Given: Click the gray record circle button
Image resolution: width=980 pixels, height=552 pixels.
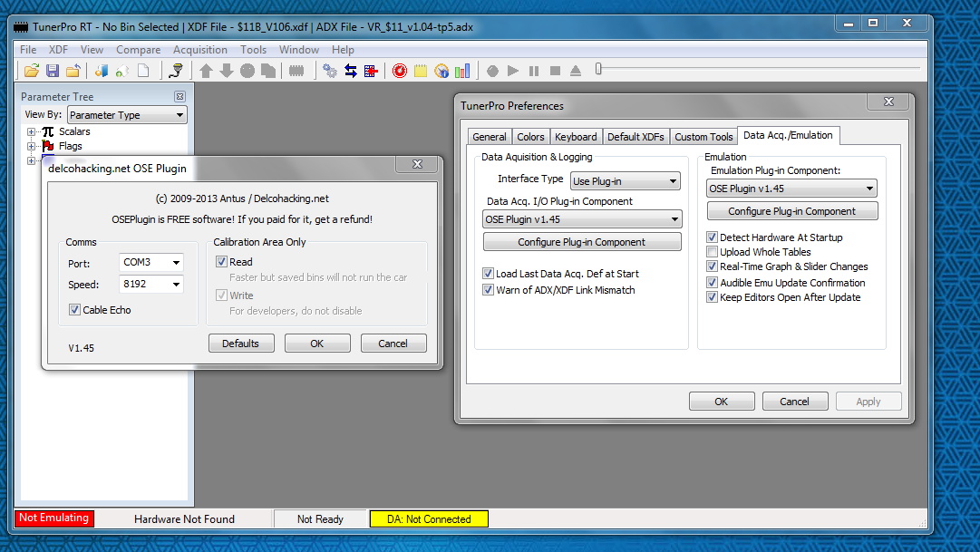Looking at the screenshot, I should point(492,71).
